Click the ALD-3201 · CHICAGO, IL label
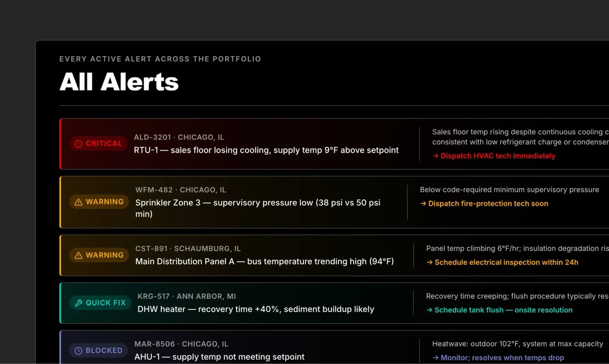609x364 pixels. click(x=179, y=137)
